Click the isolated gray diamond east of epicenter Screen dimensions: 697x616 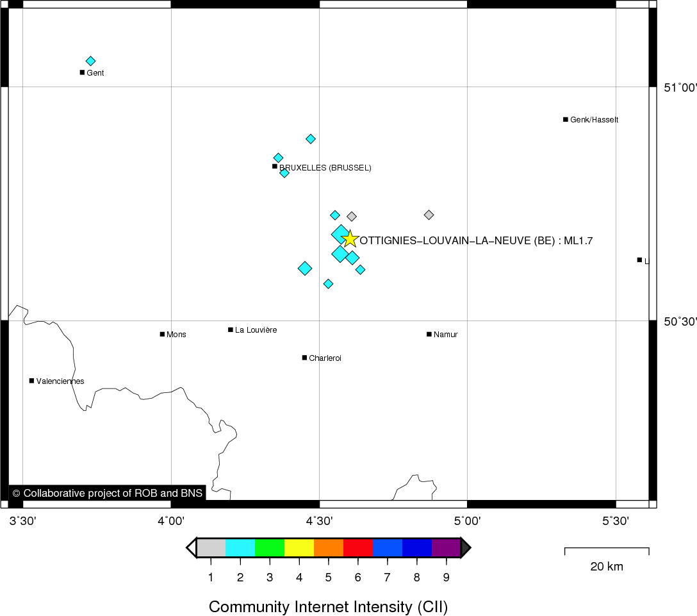click(x=429, y=215)
